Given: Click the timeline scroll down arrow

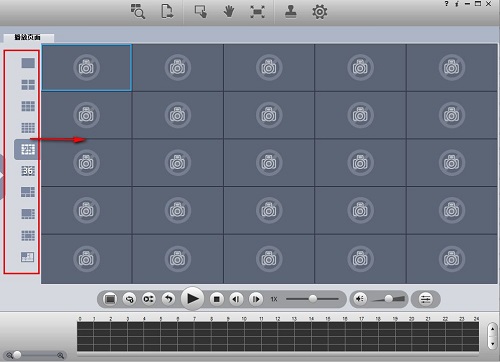Looking at the screenshot, I should pos(493,343).
